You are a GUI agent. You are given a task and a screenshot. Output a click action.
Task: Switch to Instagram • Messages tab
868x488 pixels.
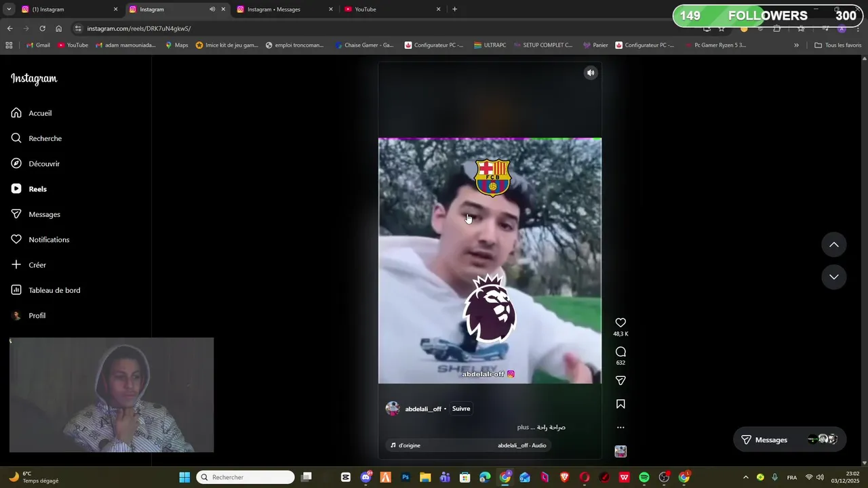coord(285,9)
